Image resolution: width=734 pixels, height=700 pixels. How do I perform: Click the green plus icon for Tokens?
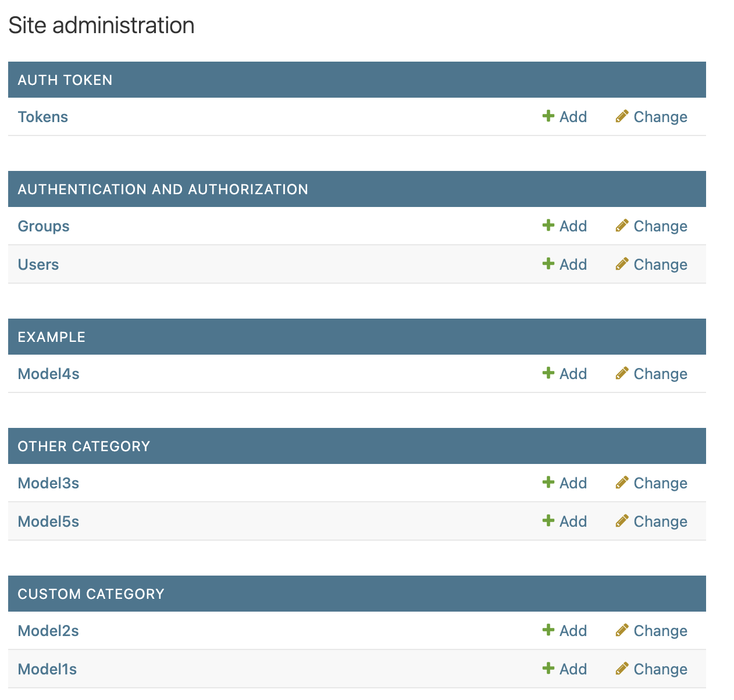coord(548,116)
